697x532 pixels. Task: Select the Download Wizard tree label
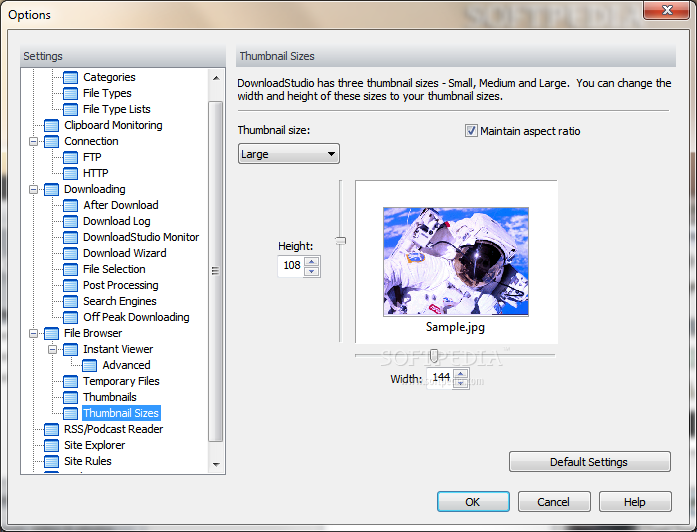pos(124,253)
